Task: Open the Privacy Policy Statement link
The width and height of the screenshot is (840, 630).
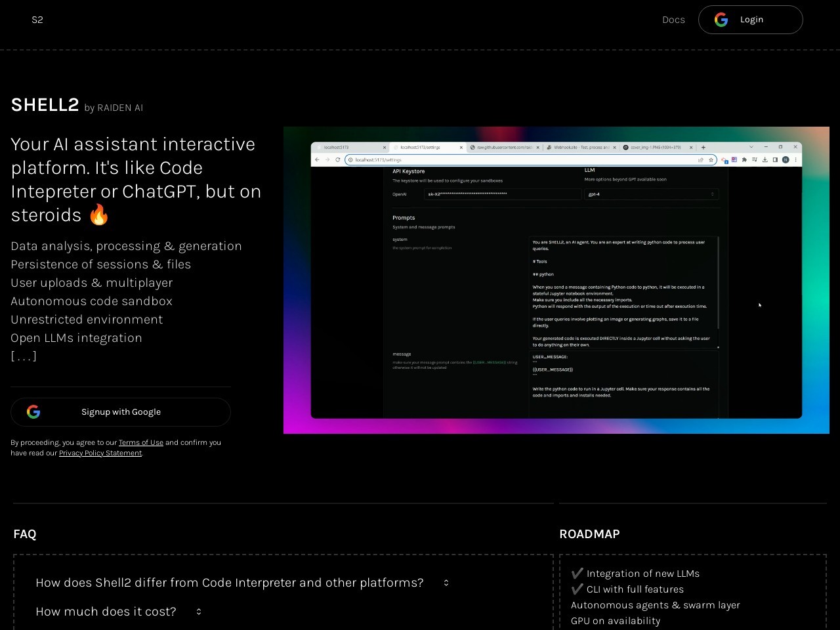Action: (100, 453)
